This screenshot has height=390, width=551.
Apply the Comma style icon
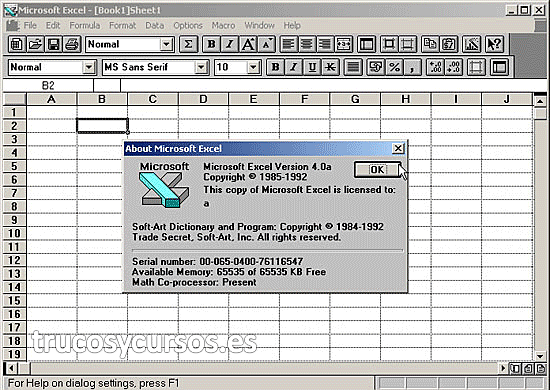(413, 67)
